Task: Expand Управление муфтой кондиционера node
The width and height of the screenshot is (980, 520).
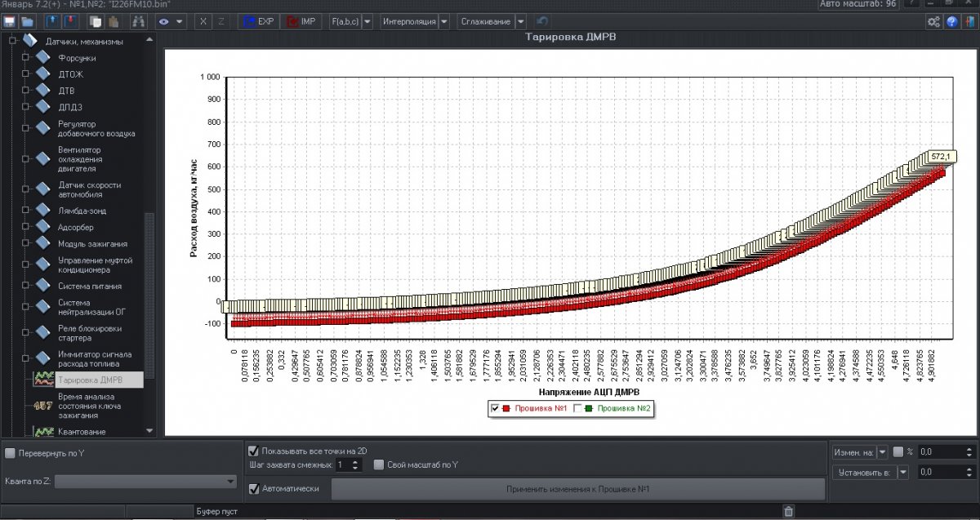Action: (25, 265)
